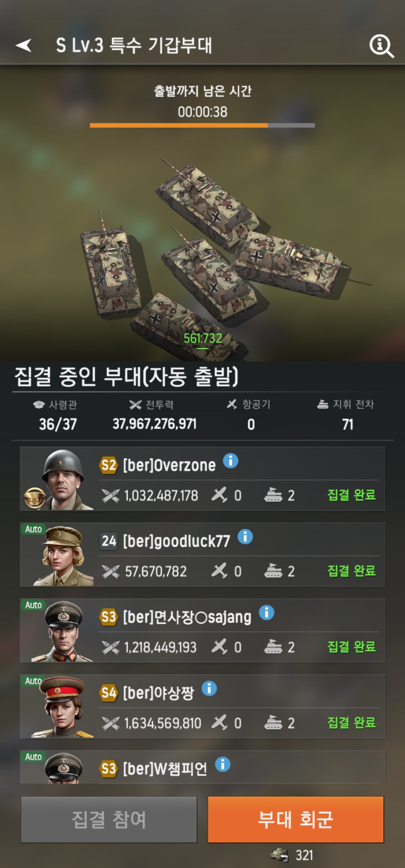Click the 부대 회군 orange button
The width and height of the screenshot is (405, 868).
(x=296, y=819)
